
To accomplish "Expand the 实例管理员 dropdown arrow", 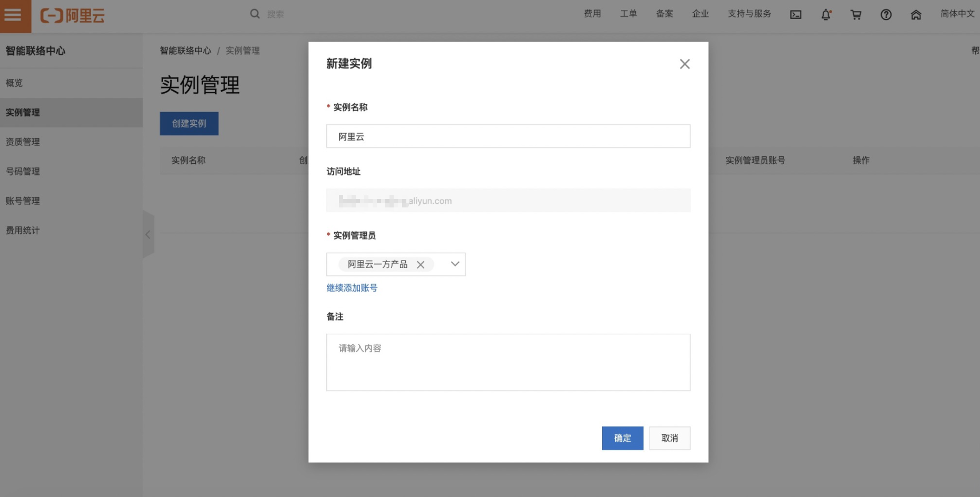I will point(455,264).
